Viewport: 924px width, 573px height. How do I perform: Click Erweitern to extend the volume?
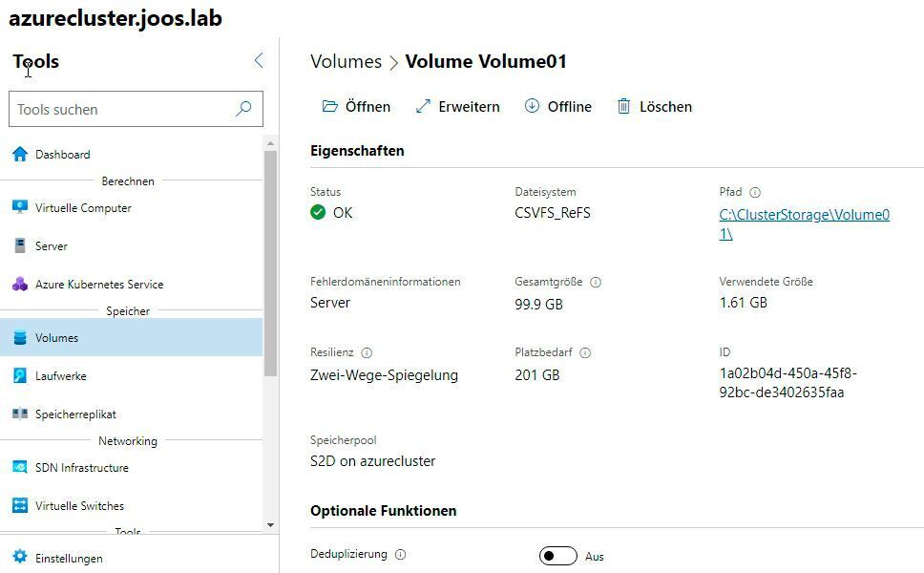(457, 106)
